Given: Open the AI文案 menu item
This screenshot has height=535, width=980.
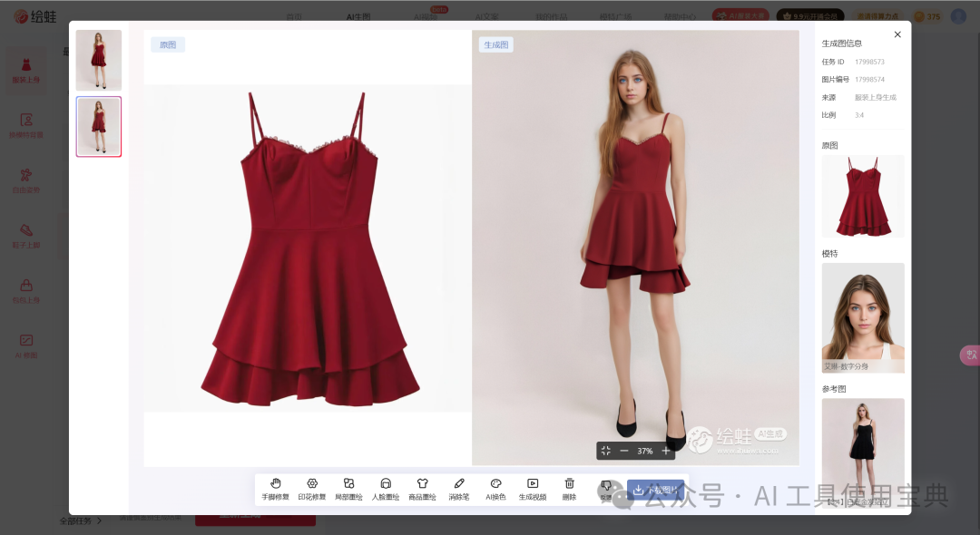Looking at the screenshot, I should pos(487,16).
